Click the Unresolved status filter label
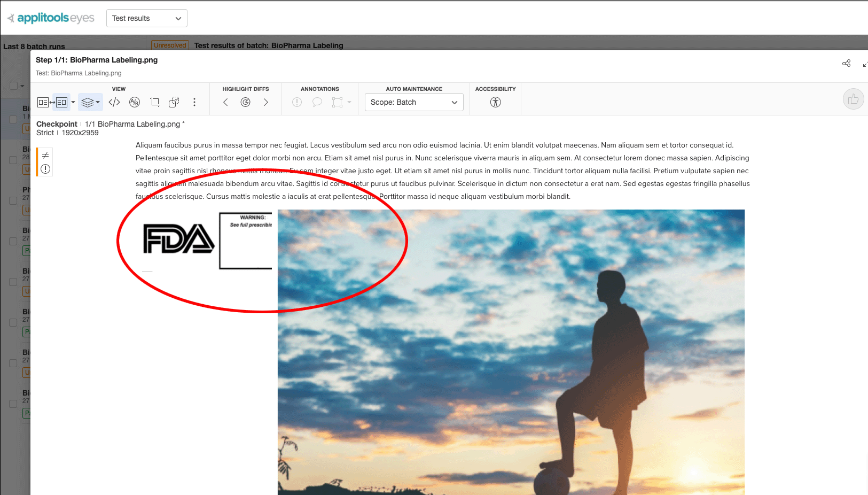Viewport: 868px width, 495px height. (x=169, y=45)
